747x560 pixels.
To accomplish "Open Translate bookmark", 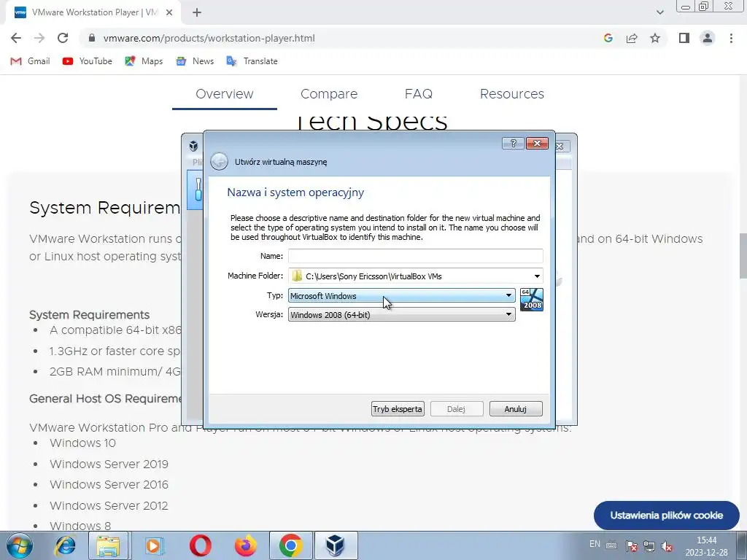I will tap(252, 61).
